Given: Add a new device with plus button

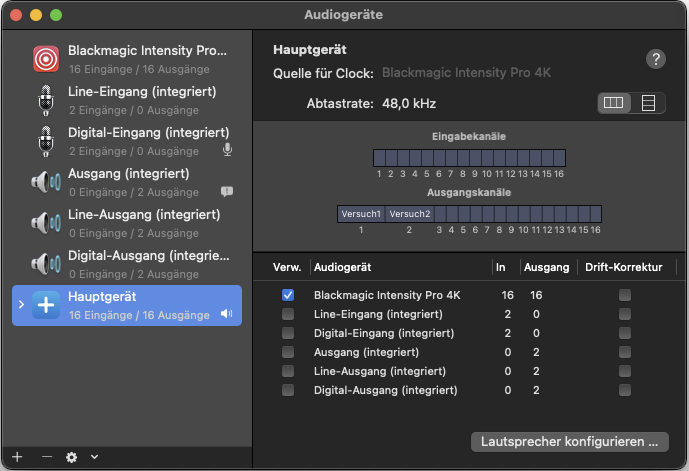Looking at the screenshot, I should 17,457.
